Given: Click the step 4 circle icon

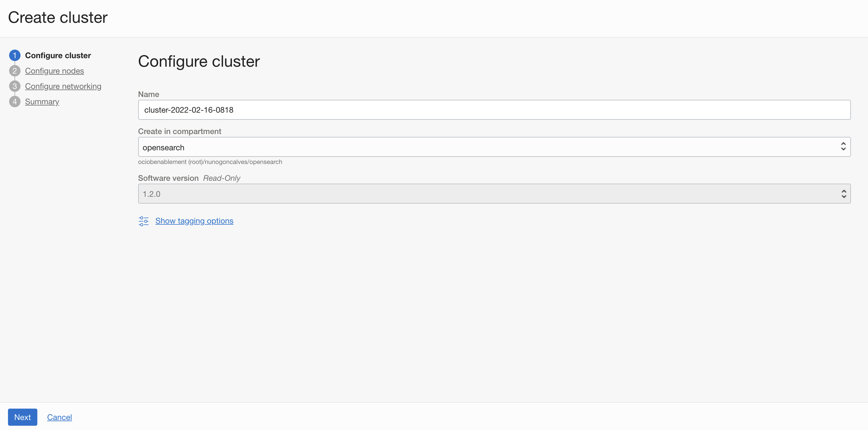Looking at the screenshot, I should [15, 102].
